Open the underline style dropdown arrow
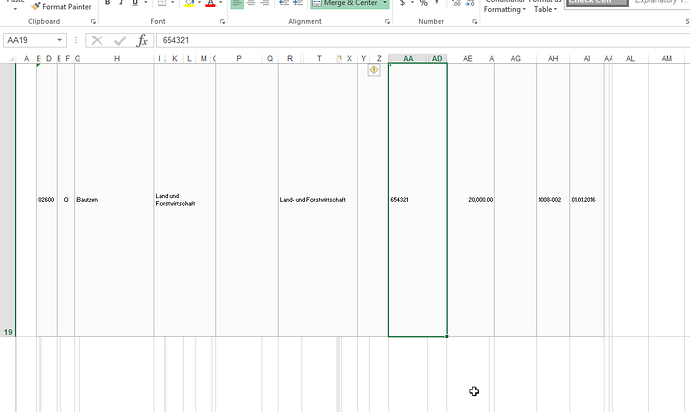The height and width of the screenshot is (412, 690). click(146, 3)
